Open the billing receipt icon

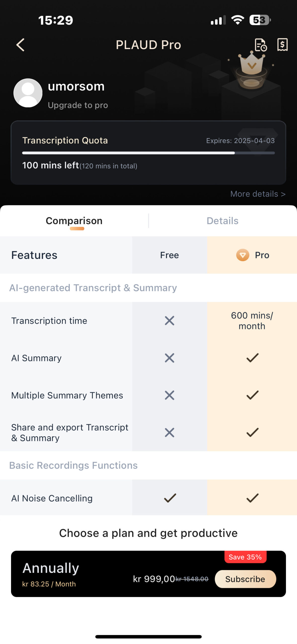282,45
